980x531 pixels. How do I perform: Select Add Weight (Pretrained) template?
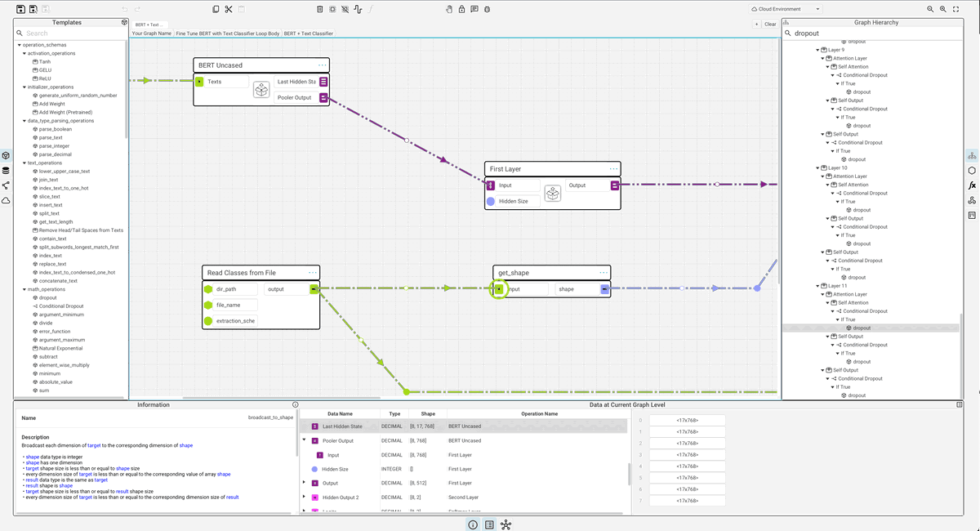tap(65, 112)
